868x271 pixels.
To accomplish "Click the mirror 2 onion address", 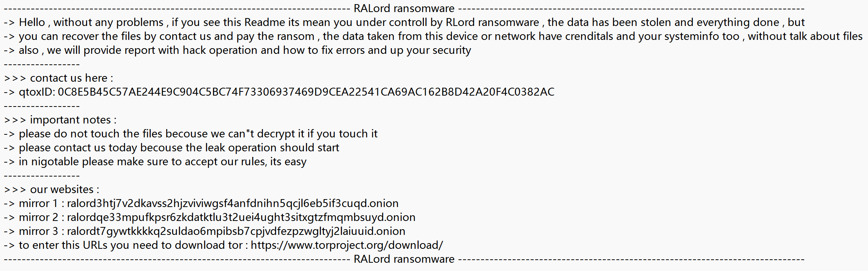I will point(241,217).
